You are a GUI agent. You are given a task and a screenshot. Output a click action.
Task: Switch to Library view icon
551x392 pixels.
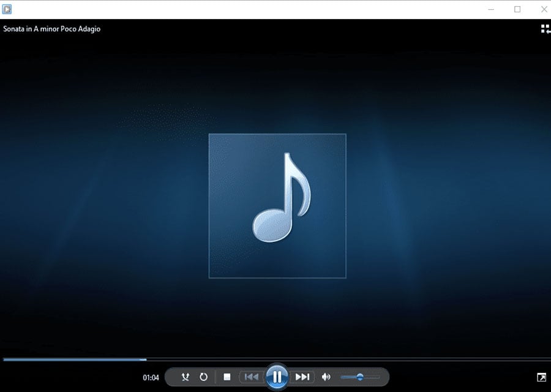[x=545, y=29]
